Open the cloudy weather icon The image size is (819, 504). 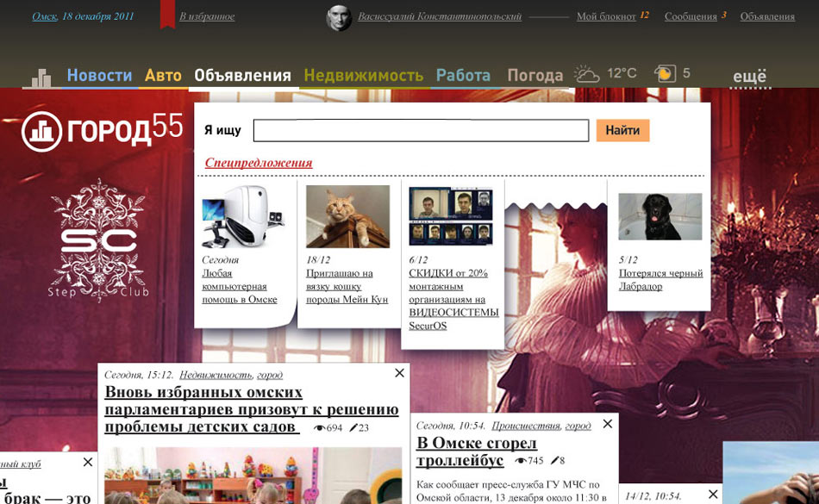click(x=587, y=74)
